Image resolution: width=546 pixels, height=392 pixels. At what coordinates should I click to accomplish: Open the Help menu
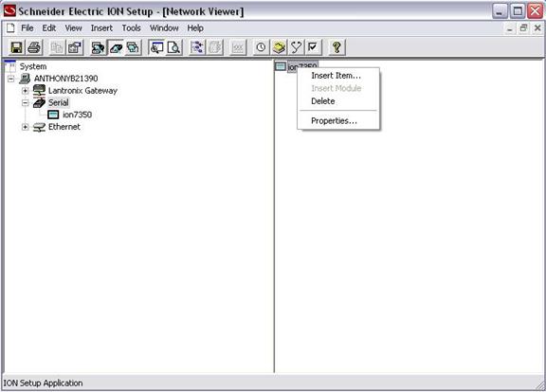tap(195, 28)
